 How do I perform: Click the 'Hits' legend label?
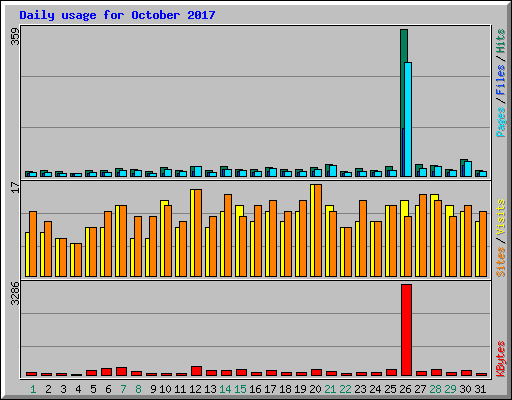pos(500,41)
